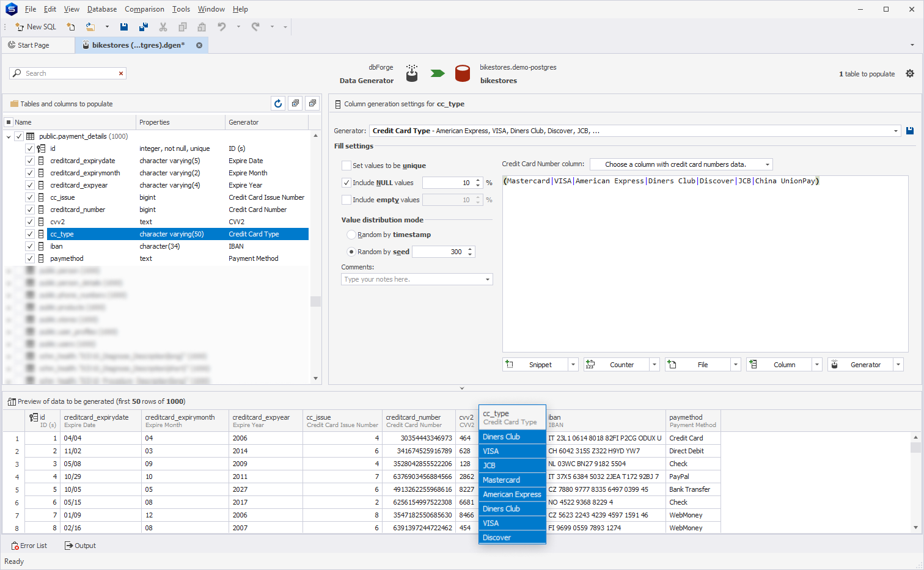924x570 pixels.
Task: Open the Tools menu
Action: click(x=181, y=9)
